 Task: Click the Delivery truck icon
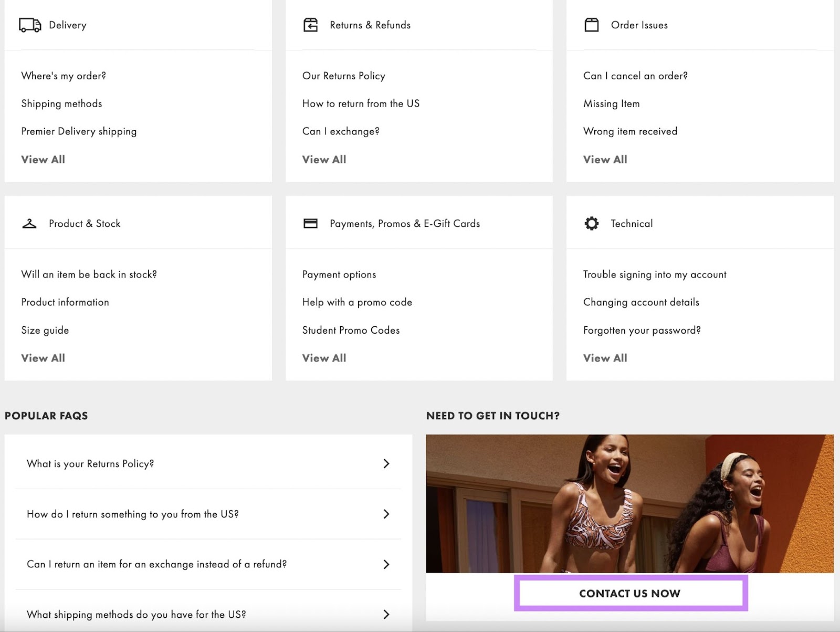(29, 25)
